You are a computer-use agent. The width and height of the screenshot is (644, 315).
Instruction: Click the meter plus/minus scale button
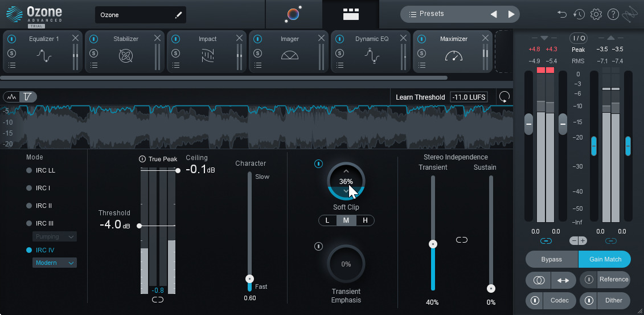point(579,241)
